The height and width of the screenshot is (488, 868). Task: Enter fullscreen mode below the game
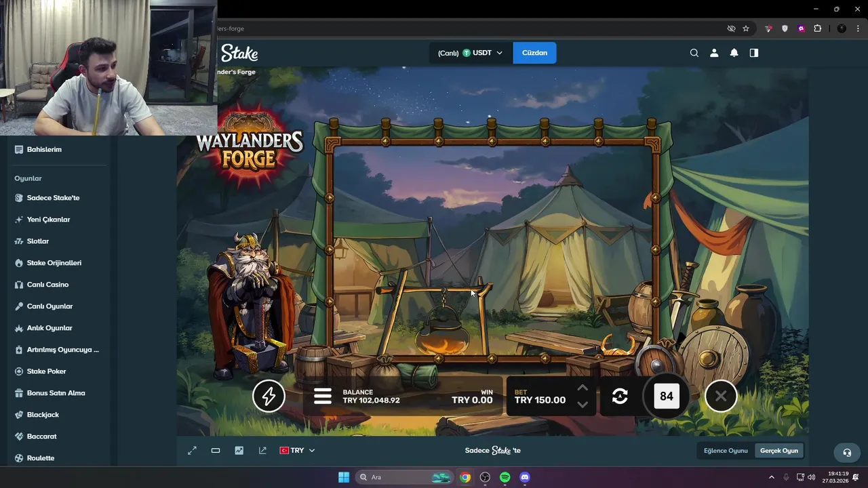192,451
